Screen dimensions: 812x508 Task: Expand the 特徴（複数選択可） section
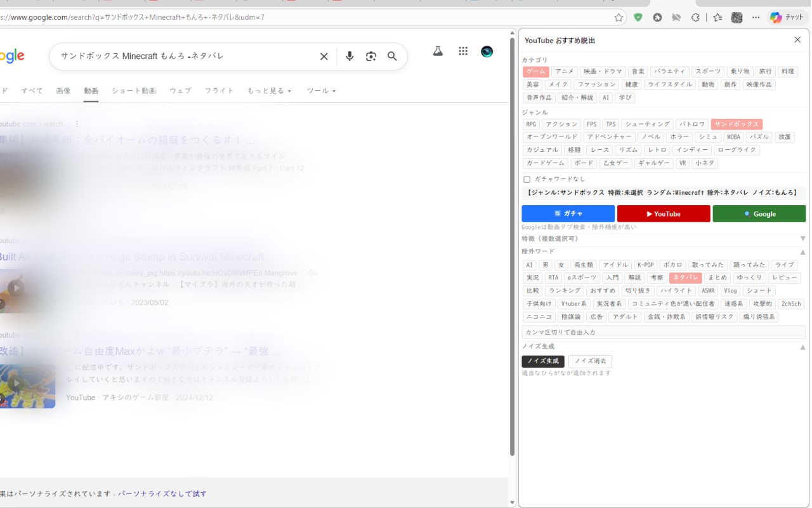[664, 239]
